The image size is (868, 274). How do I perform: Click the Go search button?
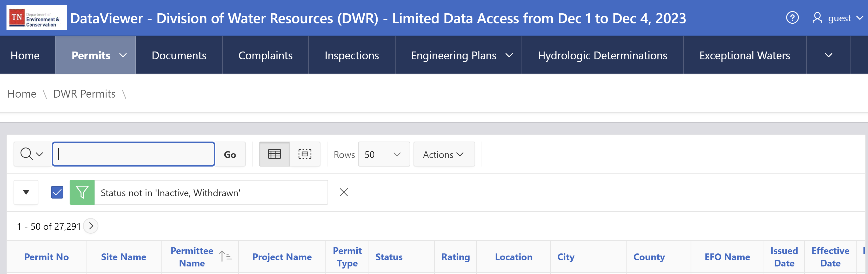(x=230, y=154)
